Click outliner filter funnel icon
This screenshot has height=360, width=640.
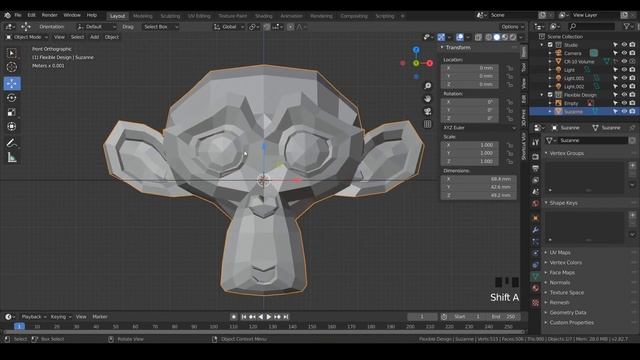tap(627, 27)
